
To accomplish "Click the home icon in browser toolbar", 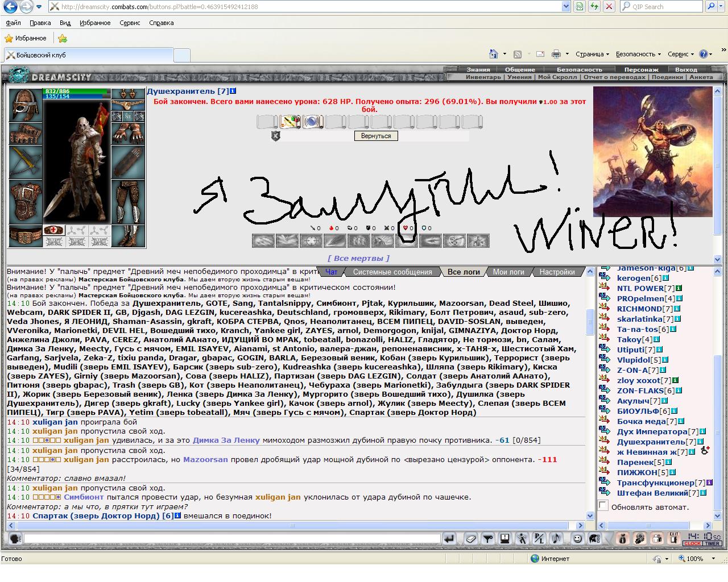I will tap(494, 54).
